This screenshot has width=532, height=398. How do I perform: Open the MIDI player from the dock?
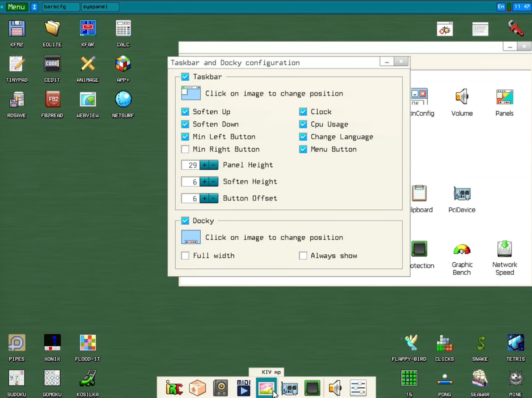coord(243,387)
